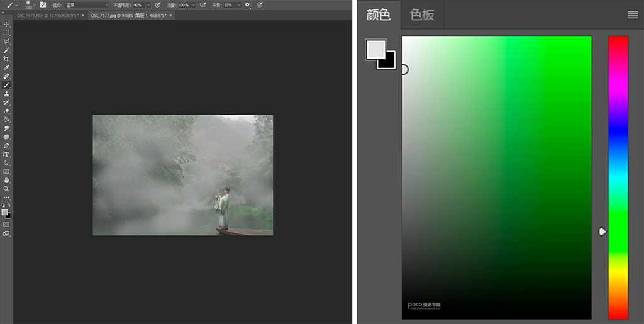Select the Clone Stamp tool
The height and width of the screenshot is (324, 644).
point(6,94)
